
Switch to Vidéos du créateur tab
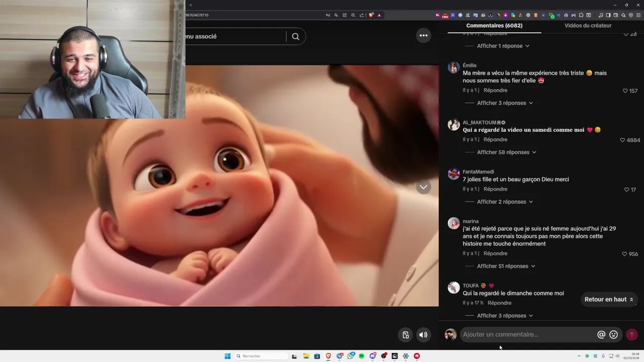pos(588,26)
